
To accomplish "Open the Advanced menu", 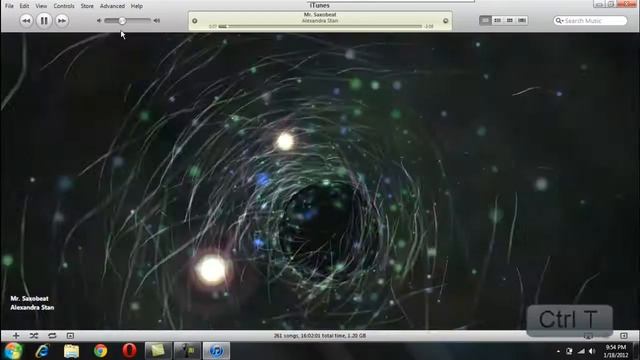I will (112, 6).
